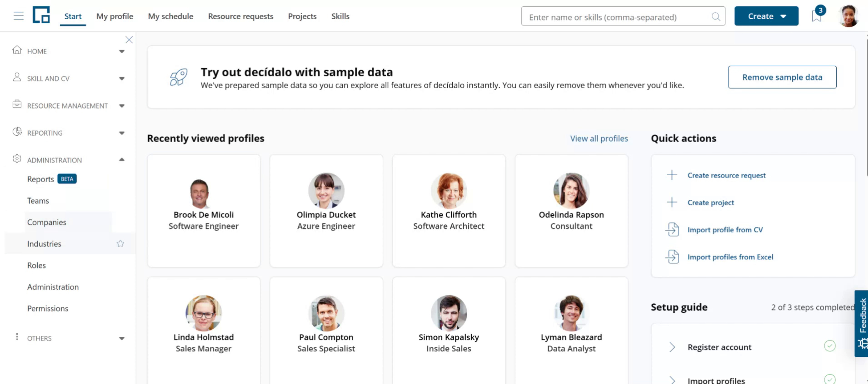Screen dimensions: 868x384
Task: Select the Skills tab
Action: pyautogui.click(x=340, y=16)
